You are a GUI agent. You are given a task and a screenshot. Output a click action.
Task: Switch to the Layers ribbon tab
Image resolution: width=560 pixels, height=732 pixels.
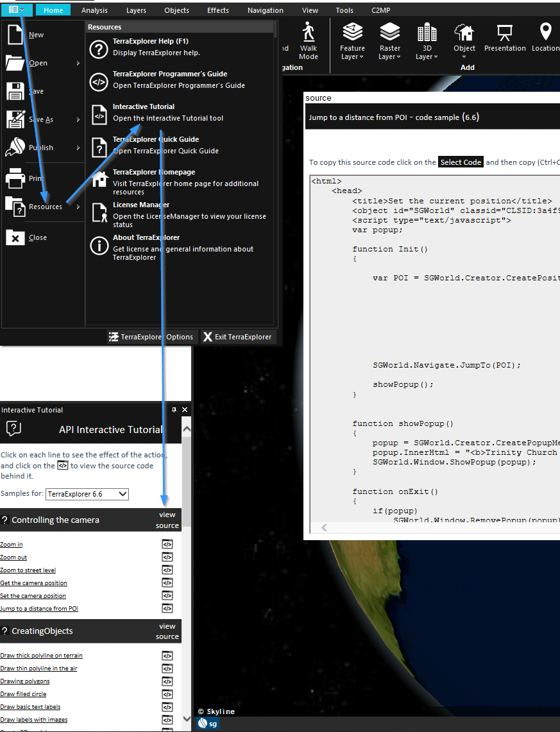click(136, 10)
